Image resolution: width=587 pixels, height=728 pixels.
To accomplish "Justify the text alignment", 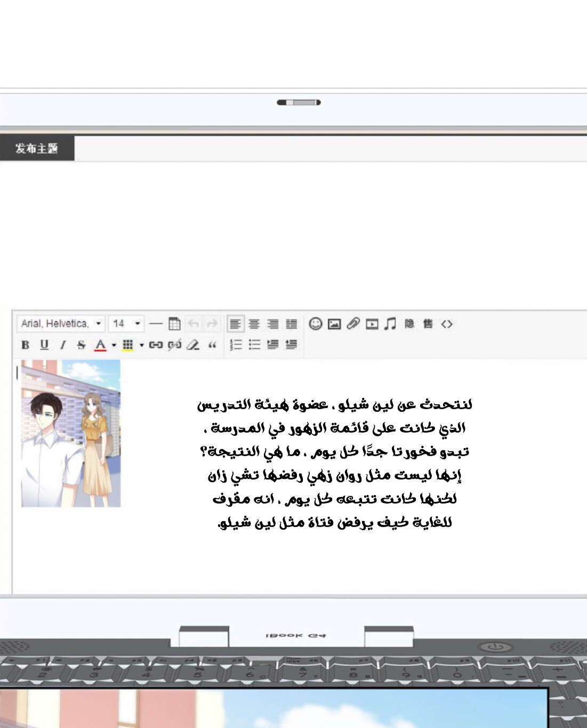I will (x=292, y=324).
